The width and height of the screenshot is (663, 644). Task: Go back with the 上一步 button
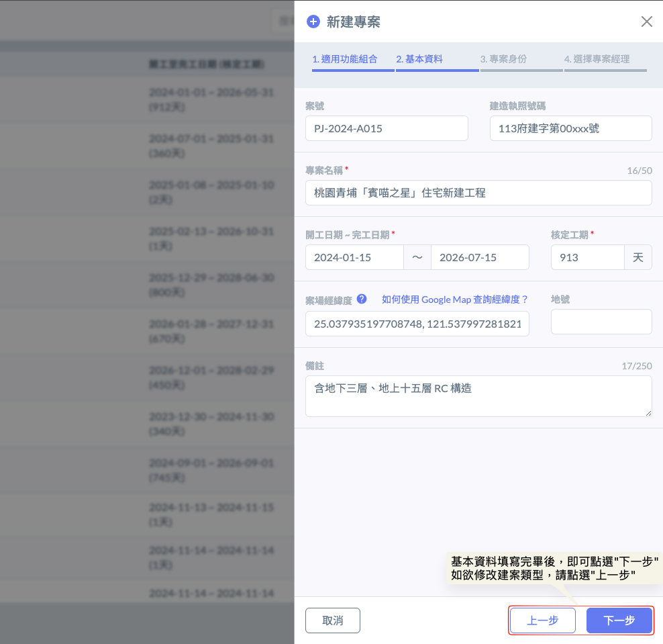(542, 620)
